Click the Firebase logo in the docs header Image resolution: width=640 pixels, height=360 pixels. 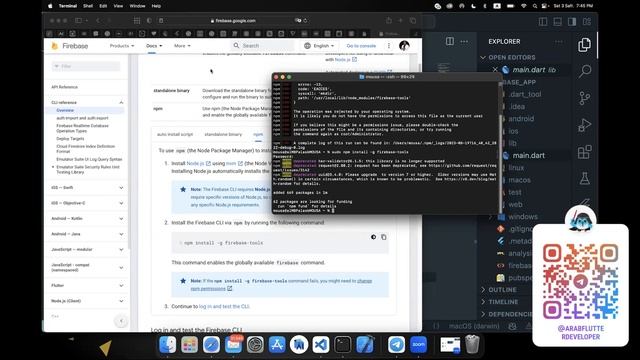70,46
